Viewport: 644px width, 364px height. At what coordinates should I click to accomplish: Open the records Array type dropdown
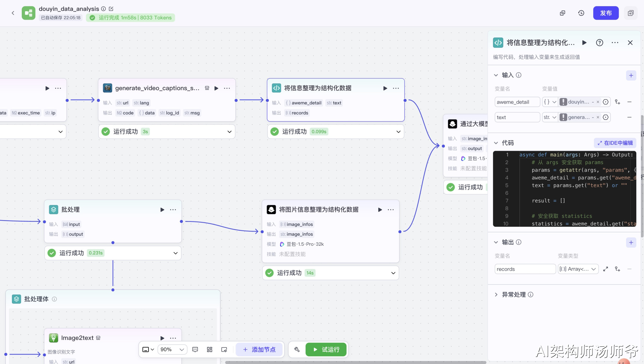click(x=578, y=269)
